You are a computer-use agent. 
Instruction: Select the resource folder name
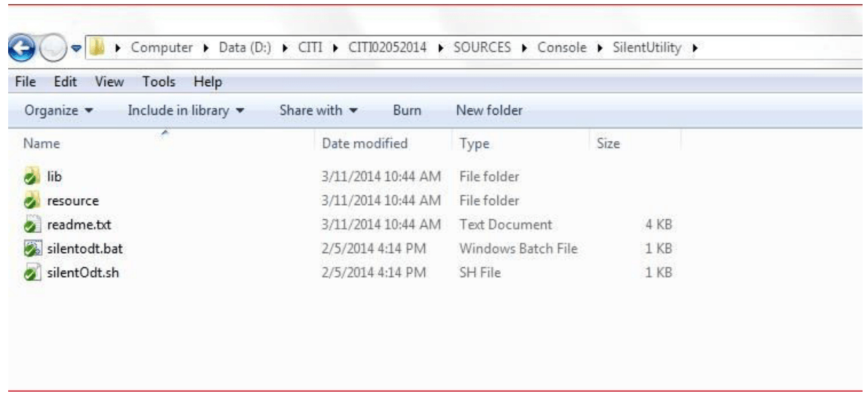click(73, 201)
